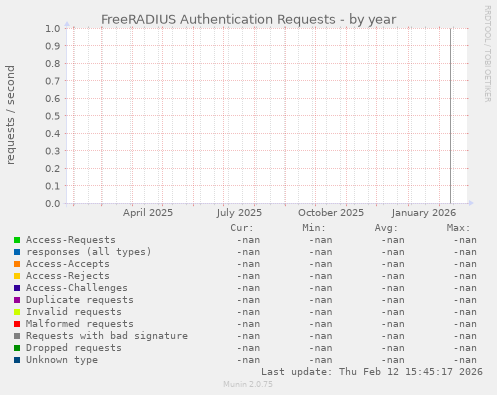The image size is (497, 395).
Task: Click the 0.5 y-axis value
Action: coord(53,116)
